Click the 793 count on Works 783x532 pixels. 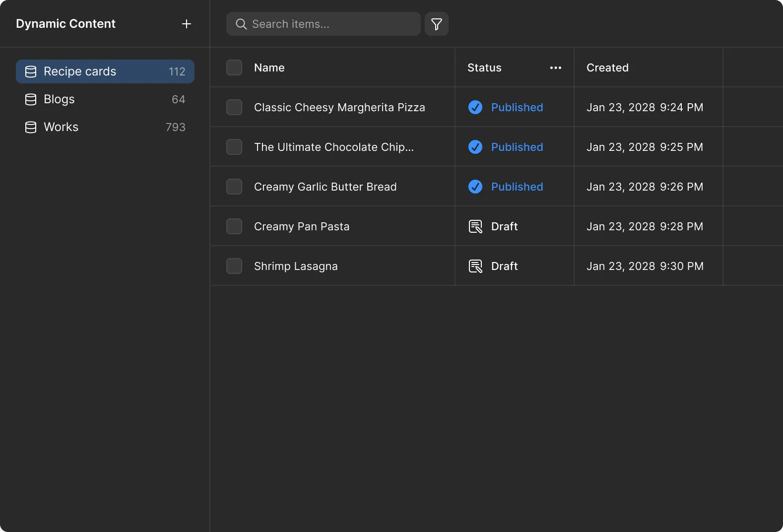(176, 127)
